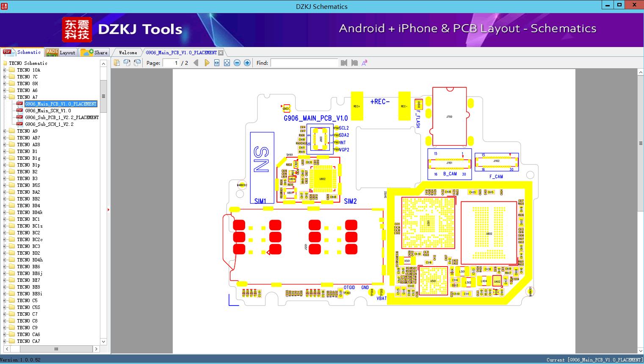Open G906_Sub_PCB_1_V2.2_PLACEMENT file
Image resolution: width=644 pixels, height=364 pixels.
[62, 117]
